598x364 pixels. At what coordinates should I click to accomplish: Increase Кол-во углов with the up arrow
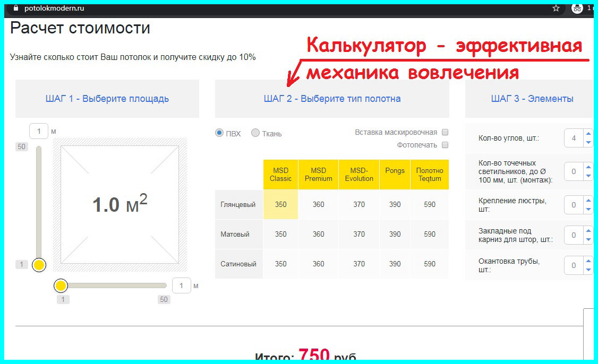click(x=588, y=135)
